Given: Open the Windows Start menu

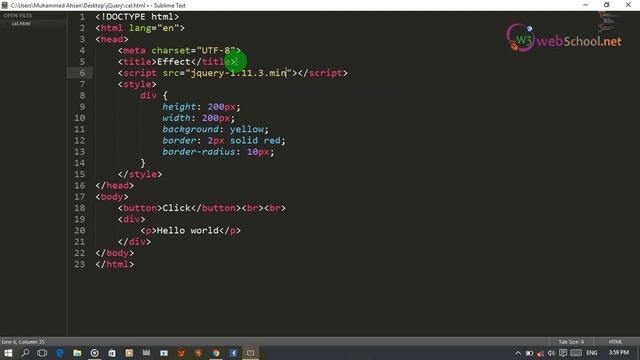Looking at the screenshot, I should 8,353.
